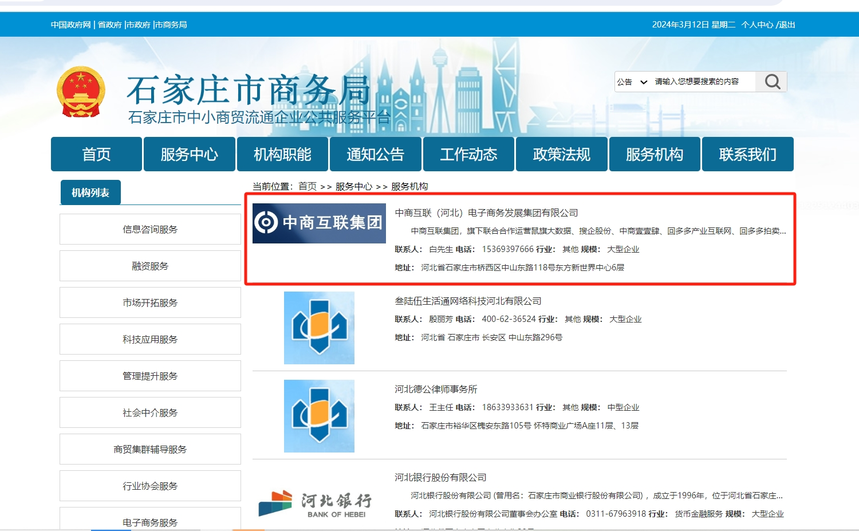Expand the 公告 search category dropdown
This screenshot has height=531, width=859.
point(632,82)
